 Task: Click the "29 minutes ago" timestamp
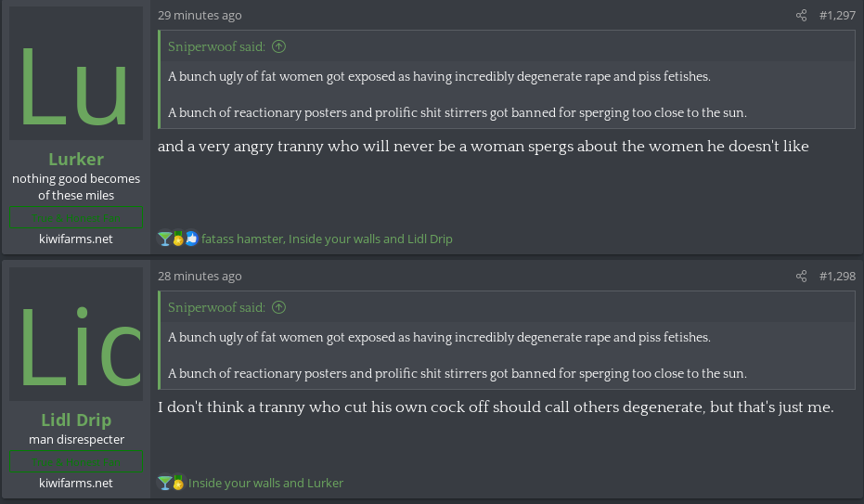[x=200, y=16]
